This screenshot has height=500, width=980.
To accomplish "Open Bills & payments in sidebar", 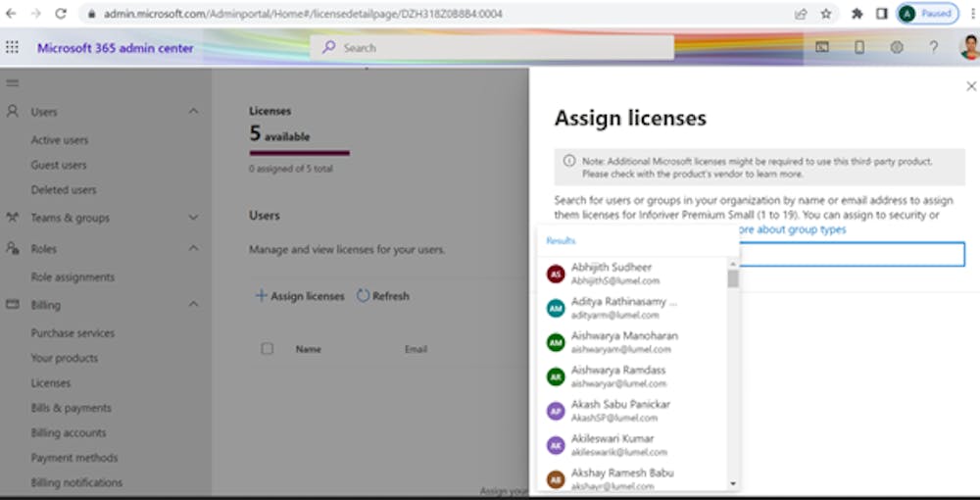I will point(72,408).
